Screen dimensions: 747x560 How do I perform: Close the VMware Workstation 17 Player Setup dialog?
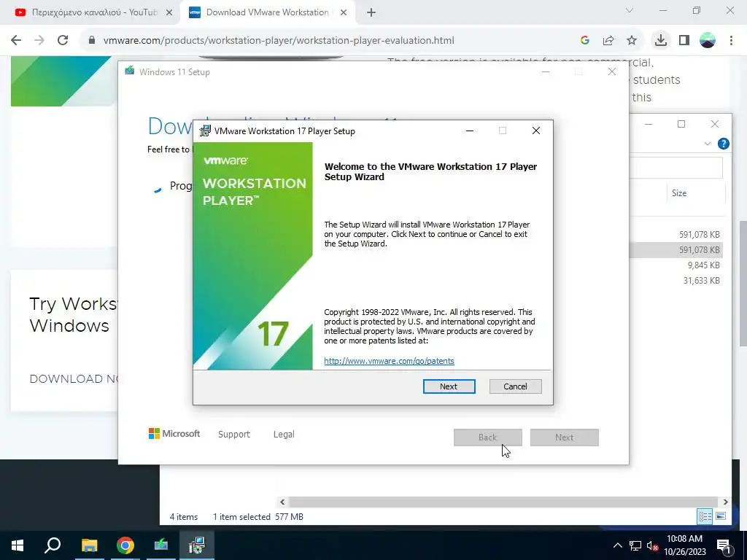pos(536,131)
